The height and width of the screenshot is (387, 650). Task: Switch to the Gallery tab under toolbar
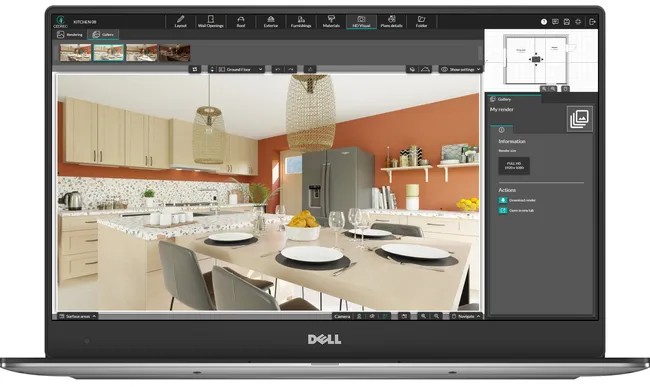(x=103, y=34)
